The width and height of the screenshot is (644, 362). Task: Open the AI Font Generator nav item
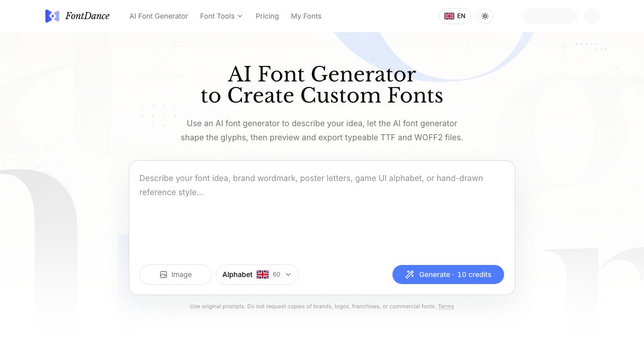coord(158,16)
